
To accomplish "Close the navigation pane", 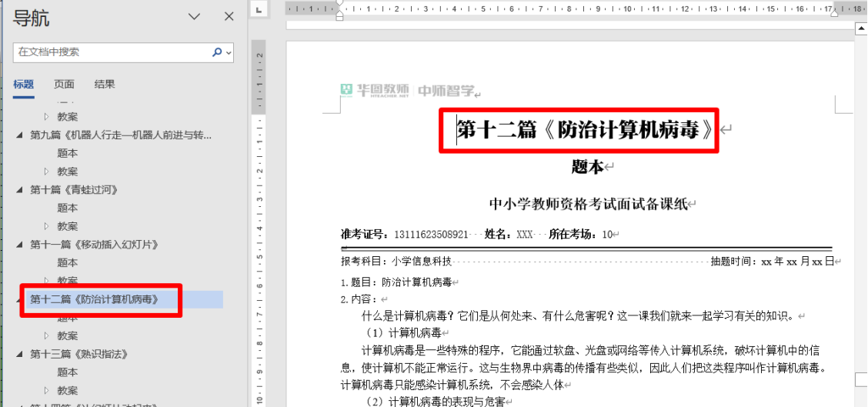I will 229,17.
